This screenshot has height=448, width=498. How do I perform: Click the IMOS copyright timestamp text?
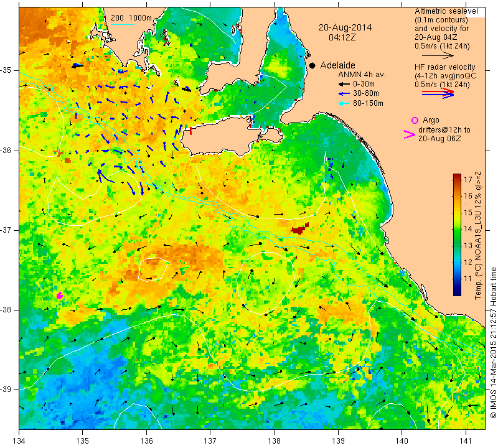pyautogui.click(x=493, y=343)
